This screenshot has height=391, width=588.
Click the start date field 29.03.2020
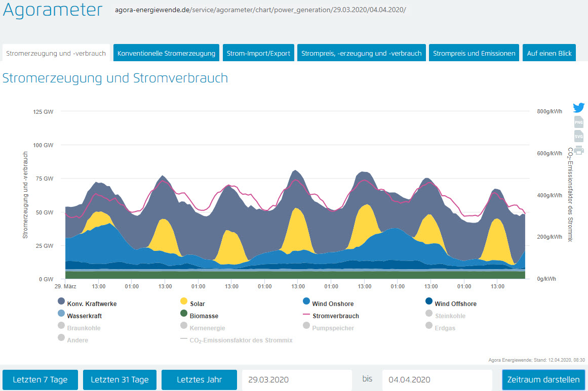tap(296, 379)
